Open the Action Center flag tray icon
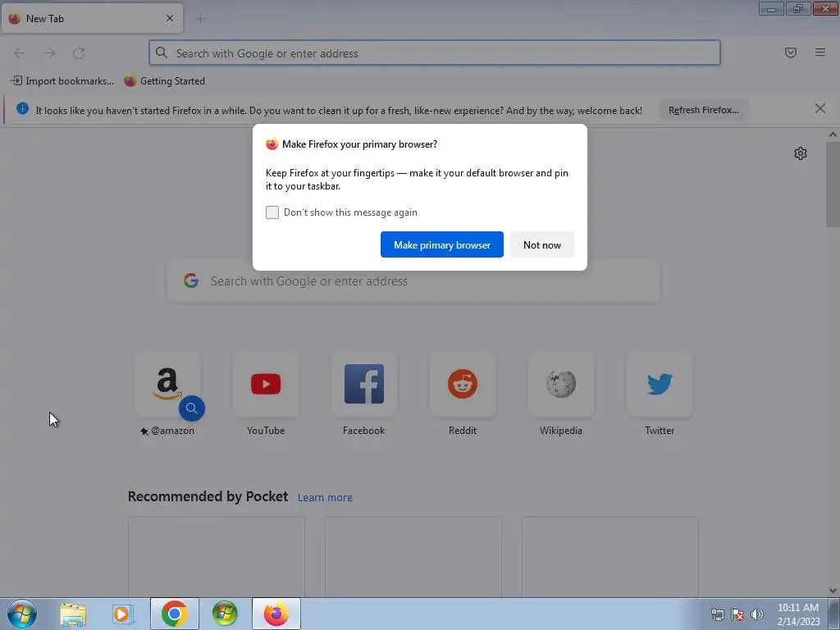Viewport: 840px width, 630px height. coord(737,614)
